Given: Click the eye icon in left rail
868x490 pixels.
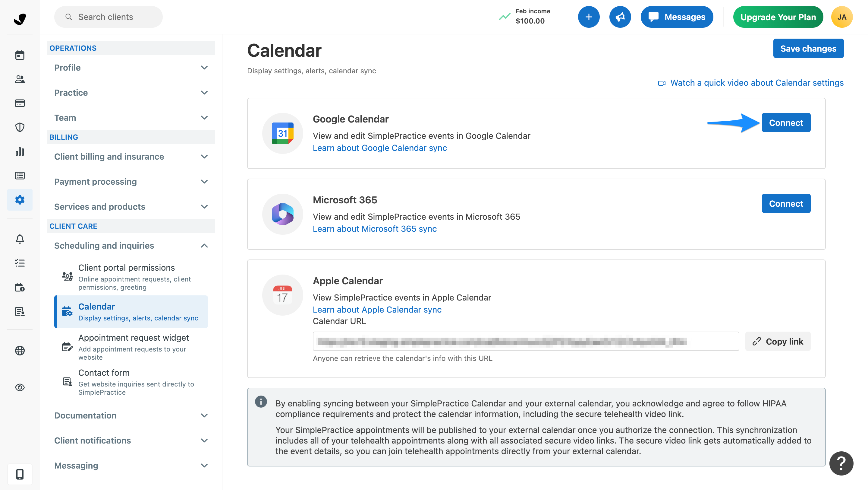Looking at the screenshot, I should pyautogui.click(x=20, y=387).
